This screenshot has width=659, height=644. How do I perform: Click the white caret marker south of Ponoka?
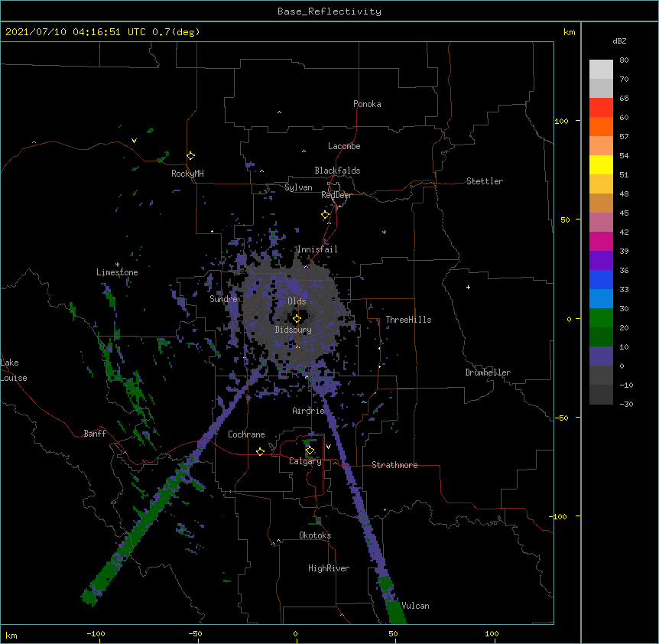(x=280, y=112)
